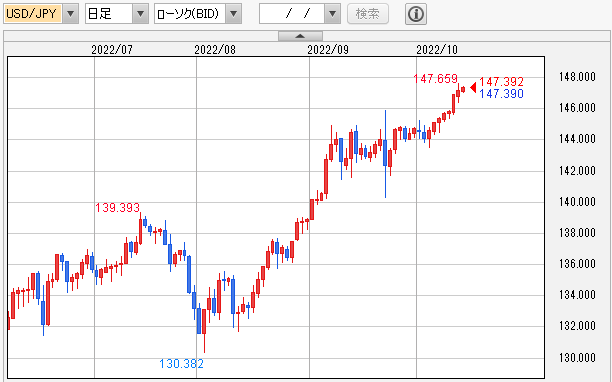
Task: Click the long blue-wick candle in late September
Action: pyautogui.click(x=385, y=154)
